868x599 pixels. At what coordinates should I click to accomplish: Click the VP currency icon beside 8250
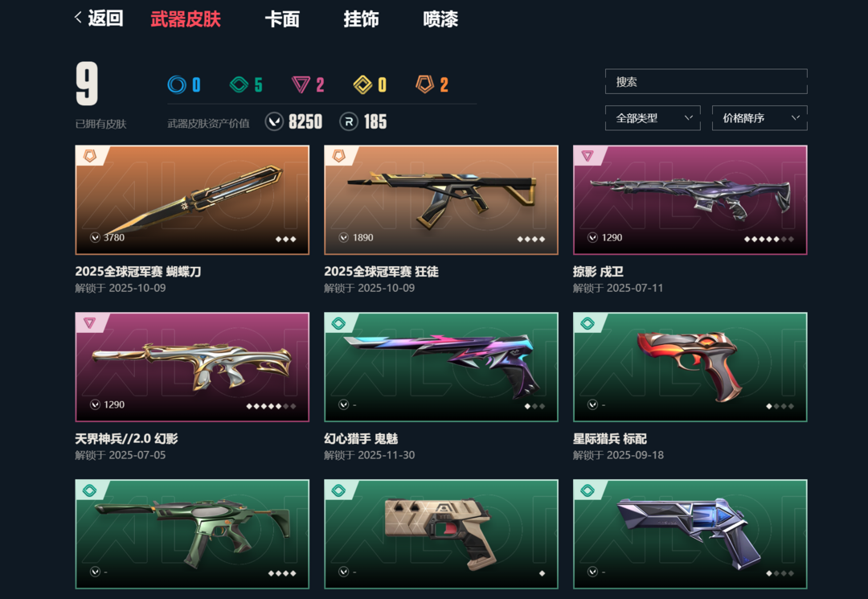tap(274, 121)
